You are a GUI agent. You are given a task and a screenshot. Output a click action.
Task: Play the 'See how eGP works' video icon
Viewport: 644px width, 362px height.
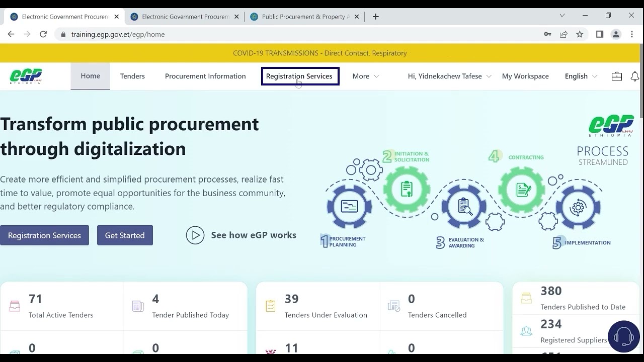(195, 235)
